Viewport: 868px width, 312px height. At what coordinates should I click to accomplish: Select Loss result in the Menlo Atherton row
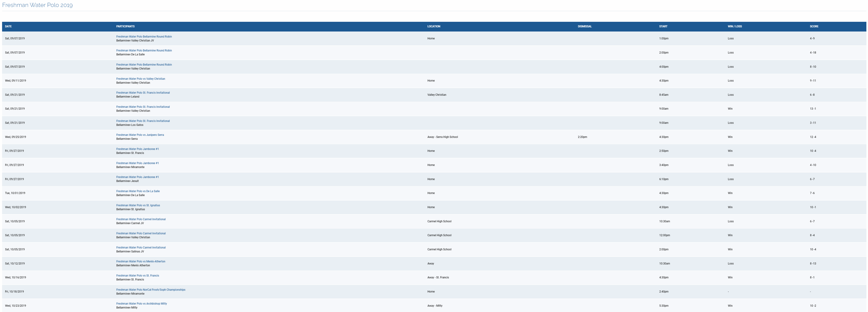point(730,263)
